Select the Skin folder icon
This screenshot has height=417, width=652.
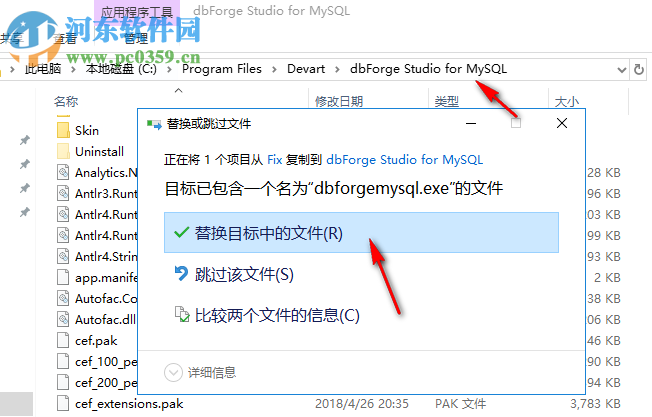(x=63, y=130)
